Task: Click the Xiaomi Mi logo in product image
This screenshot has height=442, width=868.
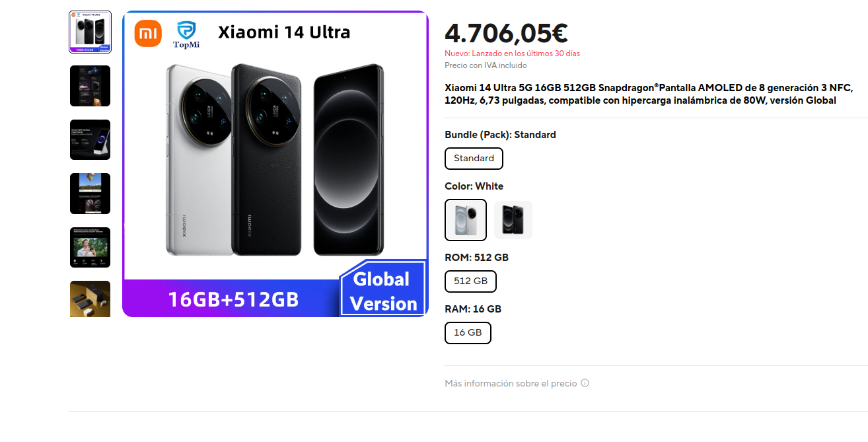Action: 148,34
